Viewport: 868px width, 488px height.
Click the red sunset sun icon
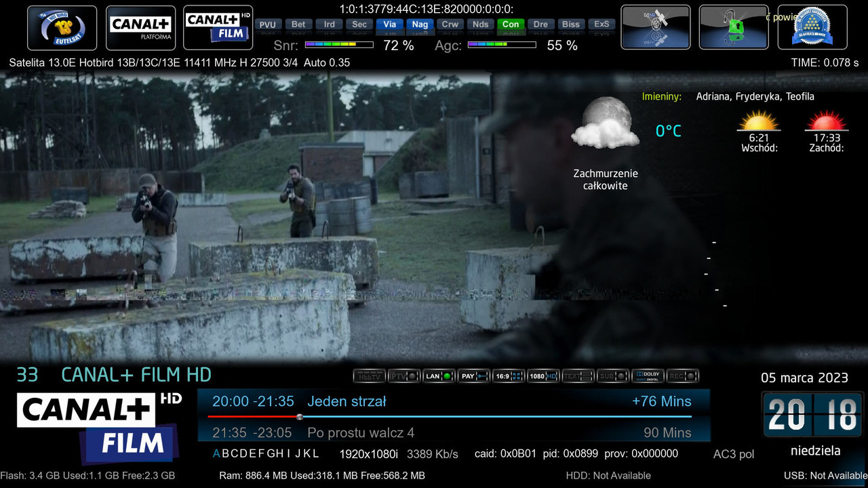click(x=826, y=121)
